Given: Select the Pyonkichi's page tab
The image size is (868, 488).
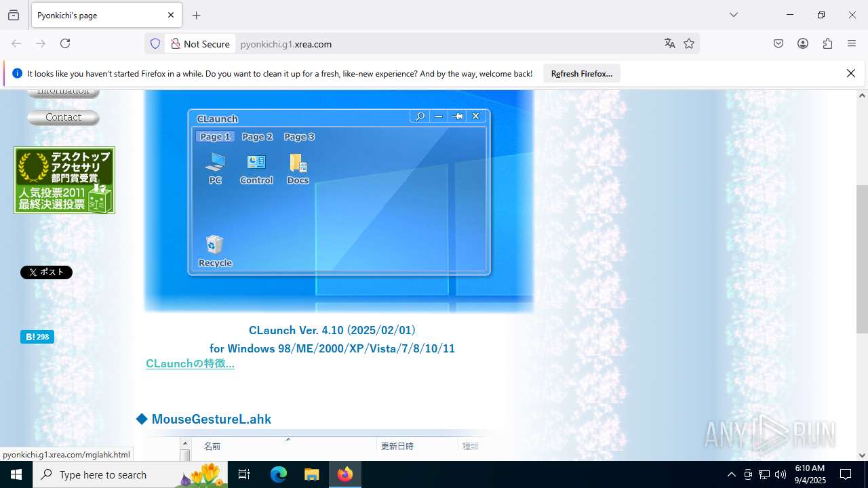Looking at the screenshot, I should tap(105, 15).
